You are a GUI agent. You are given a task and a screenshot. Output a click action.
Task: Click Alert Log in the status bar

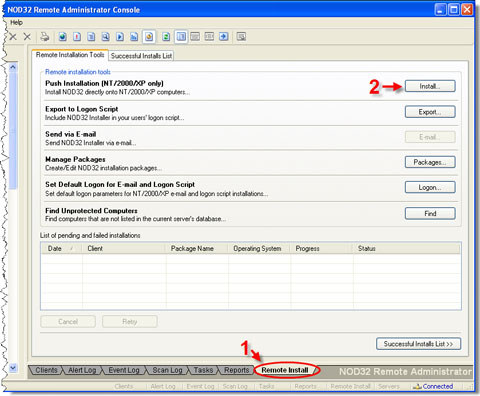tap(163, 386)
